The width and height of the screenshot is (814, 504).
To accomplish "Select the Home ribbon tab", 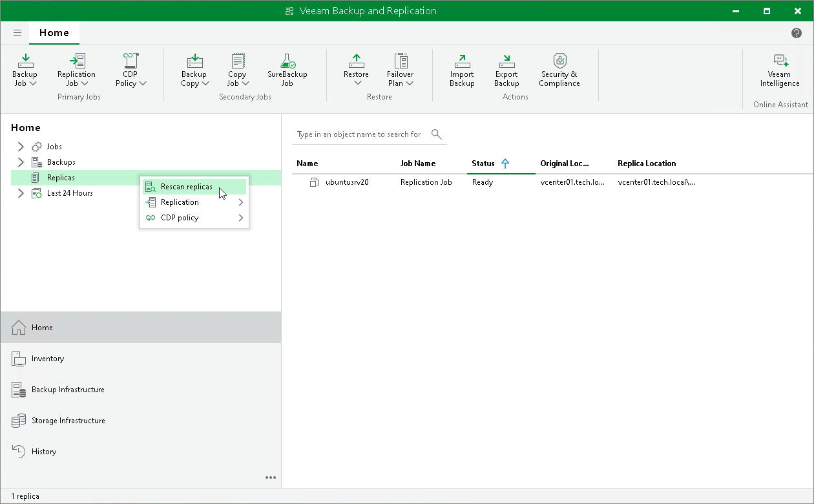I will pyautogui.click(x=54, y=33).
